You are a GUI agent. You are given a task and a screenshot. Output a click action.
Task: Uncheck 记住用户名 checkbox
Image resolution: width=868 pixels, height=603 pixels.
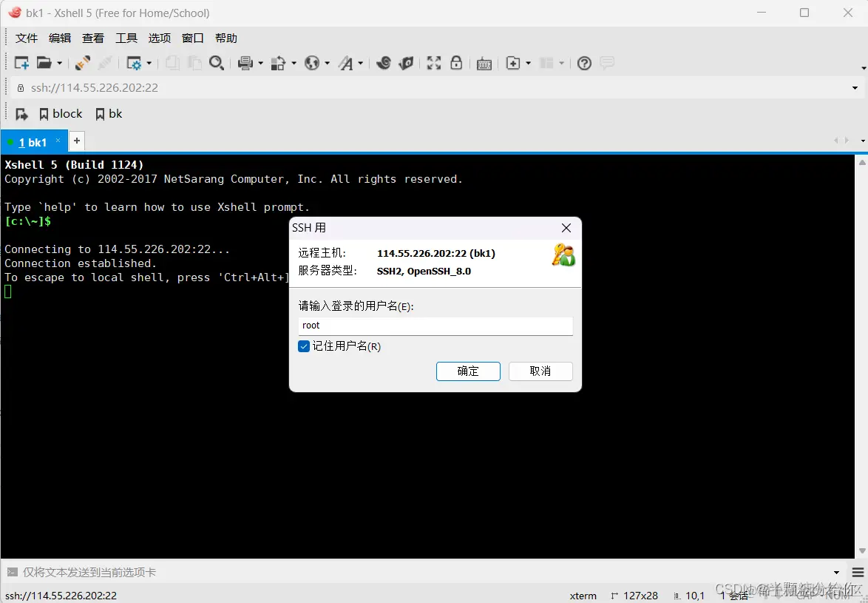[303, 346]
